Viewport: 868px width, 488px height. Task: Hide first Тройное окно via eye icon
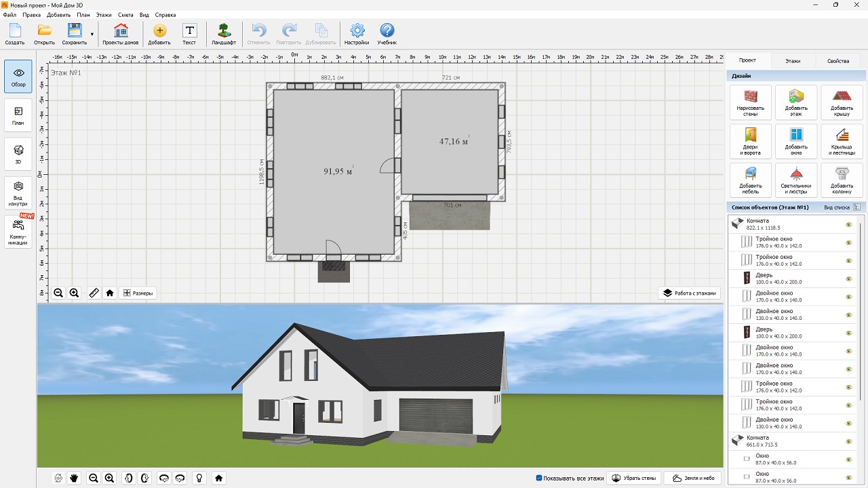coord(848,243)
